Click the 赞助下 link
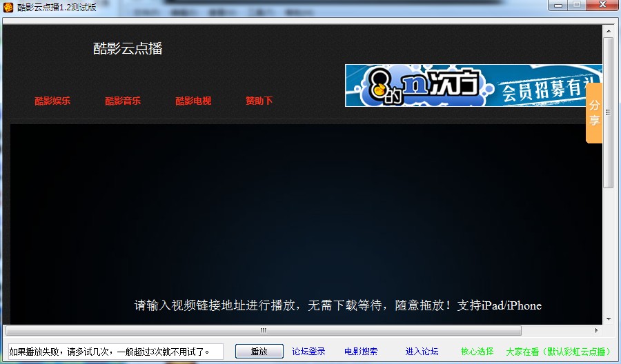Viewport: 621px width, 364px height. click(x=259, y=101)
